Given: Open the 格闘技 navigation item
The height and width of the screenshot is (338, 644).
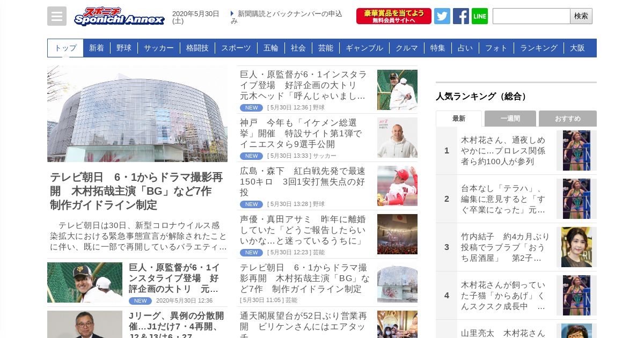Looking at the screenshot, I should point(197,48).
